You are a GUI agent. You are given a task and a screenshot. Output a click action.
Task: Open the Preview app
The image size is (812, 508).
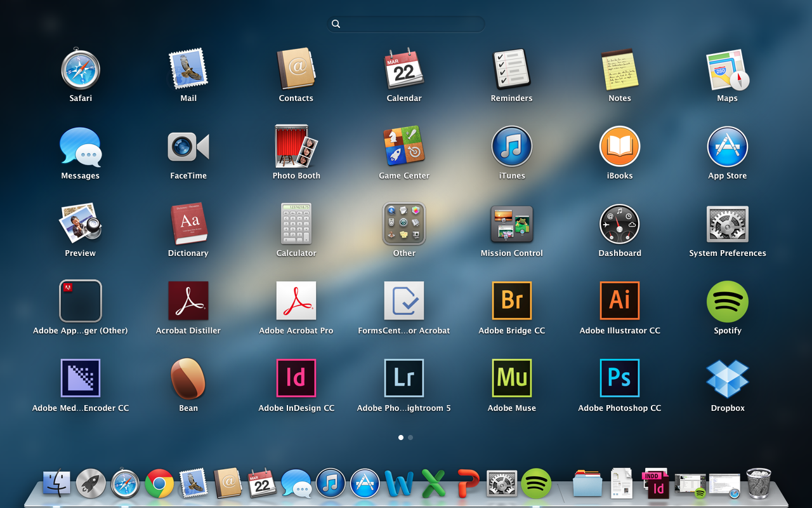tap(81, 224)
